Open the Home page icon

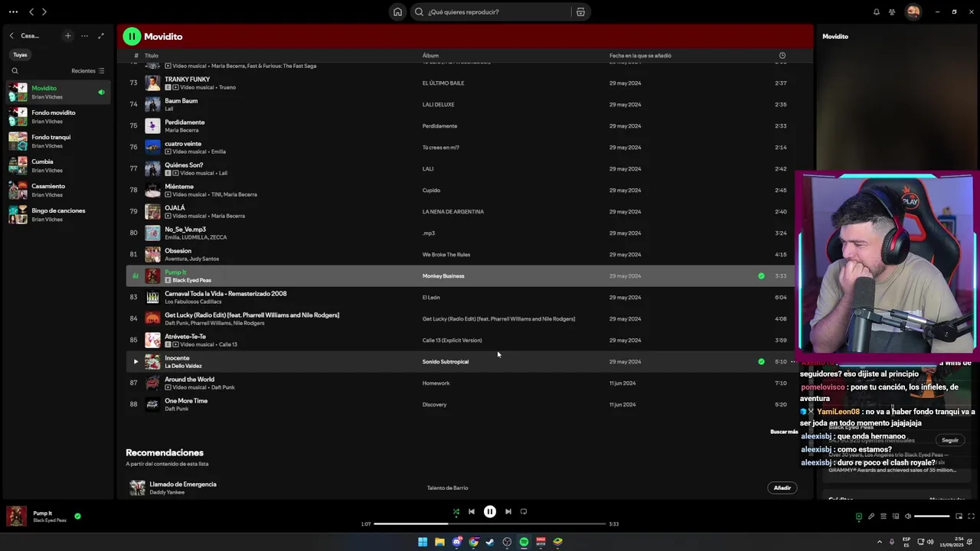click(397, 11)
